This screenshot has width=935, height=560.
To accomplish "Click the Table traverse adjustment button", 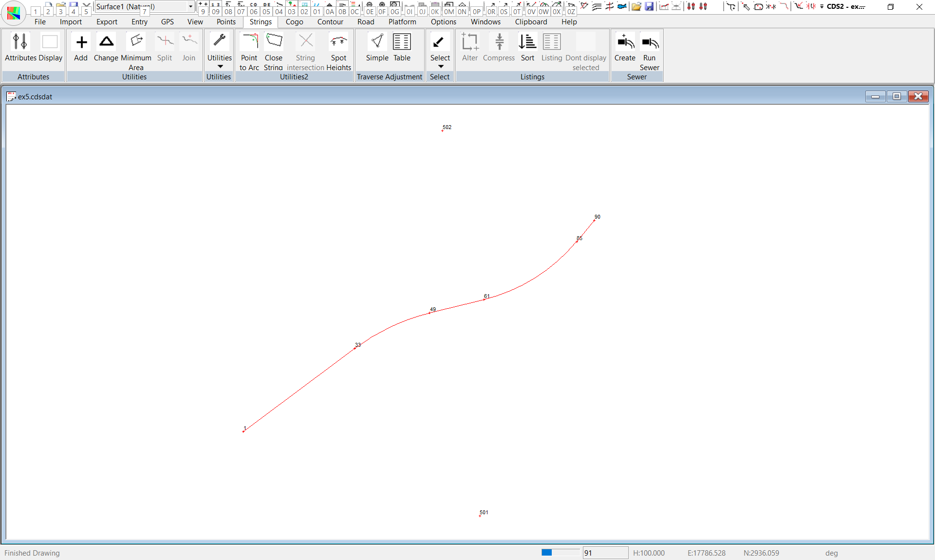I will tap(402, 42).
